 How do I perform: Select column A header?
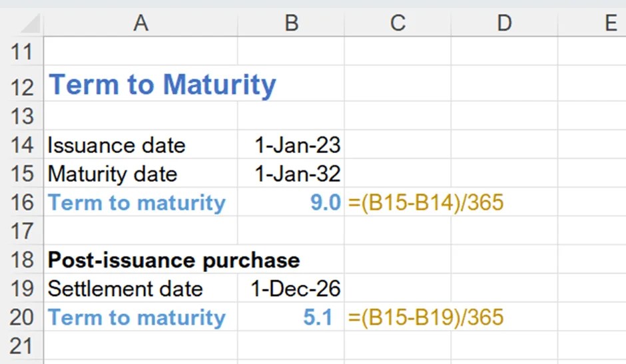coord(140,23)
